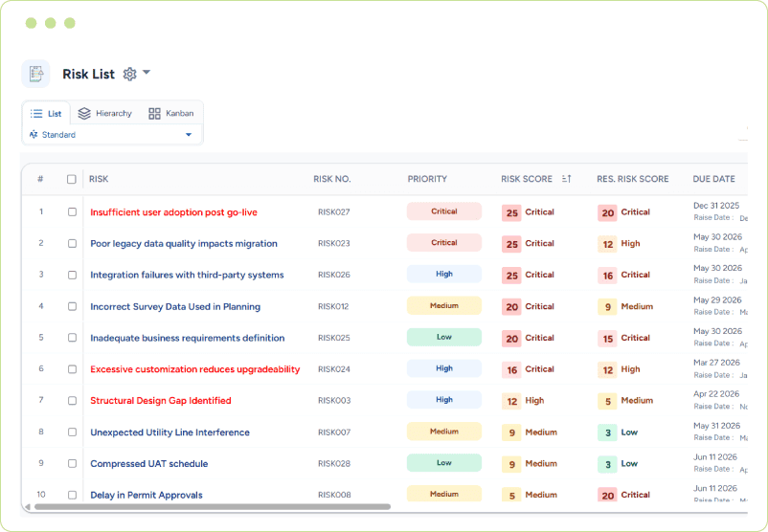Check the box for Integration failures row

point(72,275)
